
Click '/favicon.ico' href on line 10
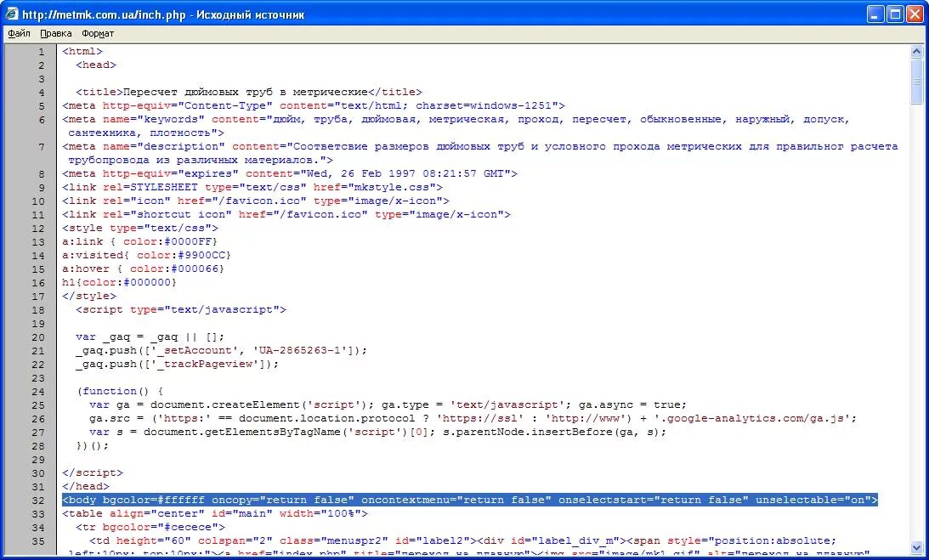(258, 201)
